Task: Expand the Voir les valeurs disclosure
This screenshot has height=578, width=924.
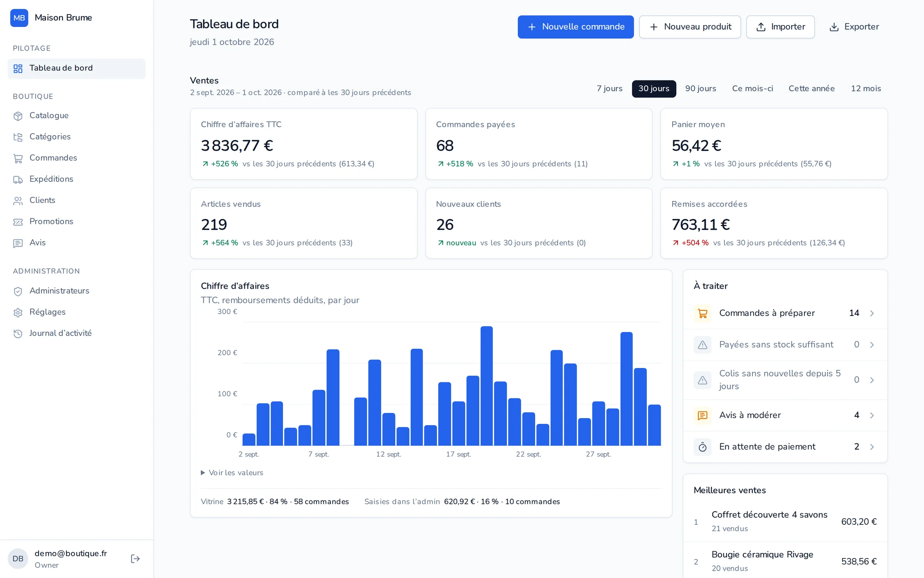Action: (232, 473)
